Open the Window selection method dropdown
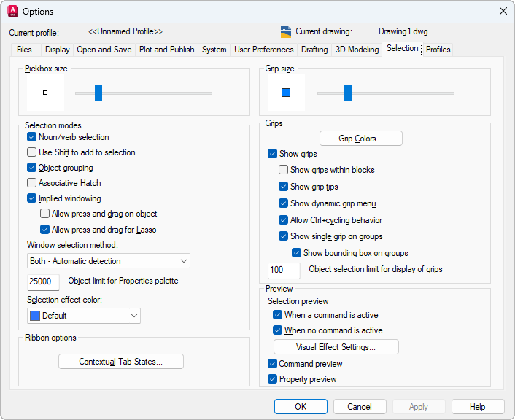This screenshot has height=420, width=515. coord(109,261)
